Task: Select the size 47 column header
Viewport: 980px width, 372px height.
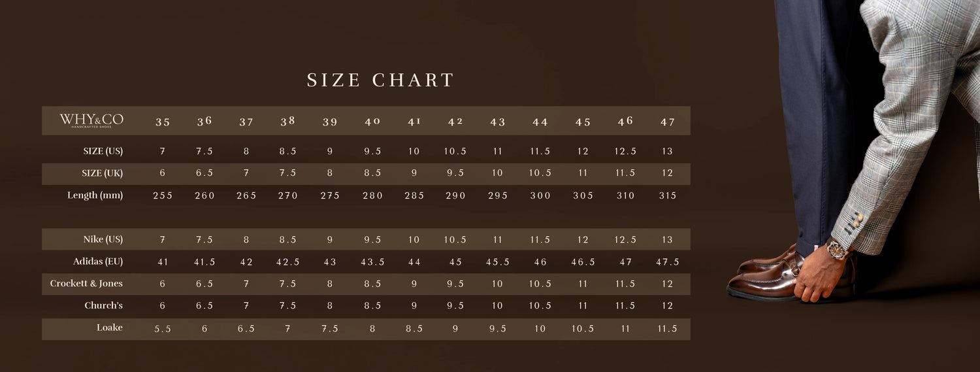Action: pos(667,122)
